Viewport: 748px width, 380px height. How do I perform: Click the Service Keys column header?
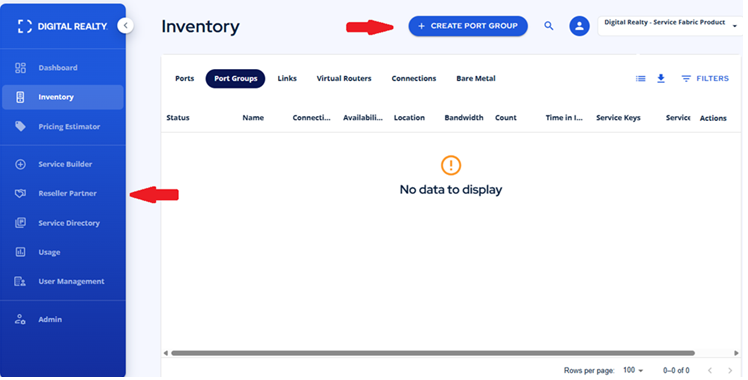pos(618,118)
